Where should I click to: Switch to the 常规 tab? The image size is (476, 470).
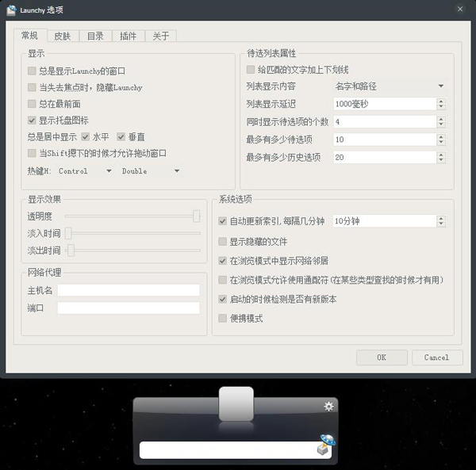click(x=30, y=36)
